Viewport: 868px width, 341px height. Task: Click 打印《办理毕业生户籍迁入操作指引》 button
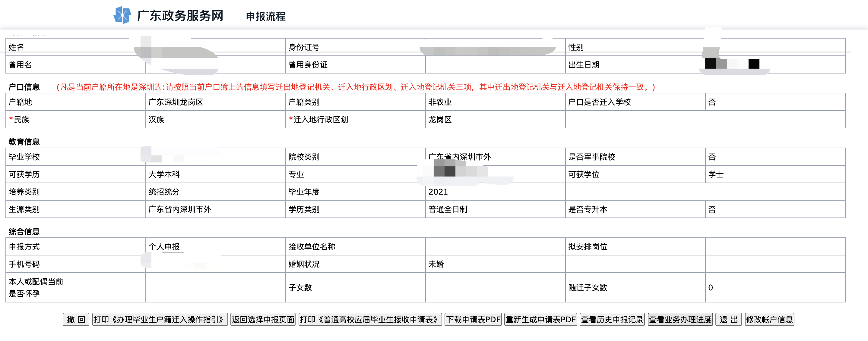tap(160, 319)
